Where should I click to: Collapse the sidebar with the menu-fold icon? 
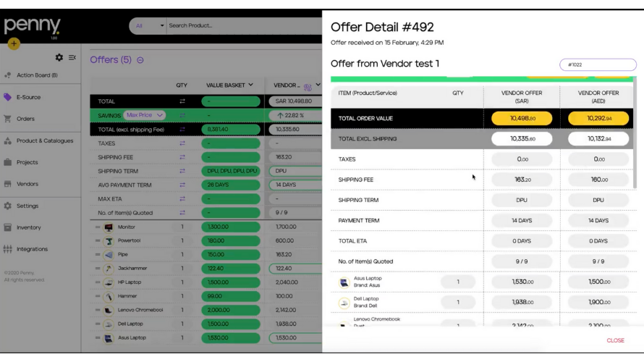pyautogui.click(x=72, y=57)
